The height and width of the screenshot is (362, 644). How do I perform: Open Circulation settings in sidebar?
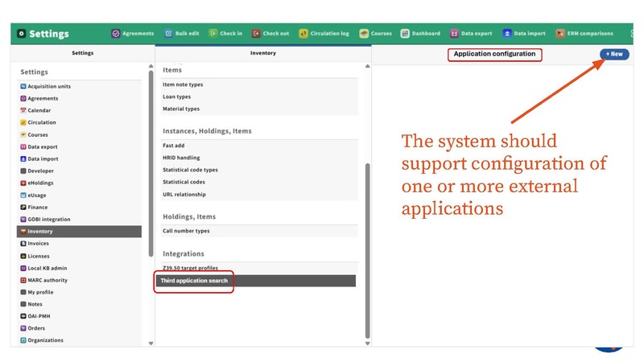(42, 122)
